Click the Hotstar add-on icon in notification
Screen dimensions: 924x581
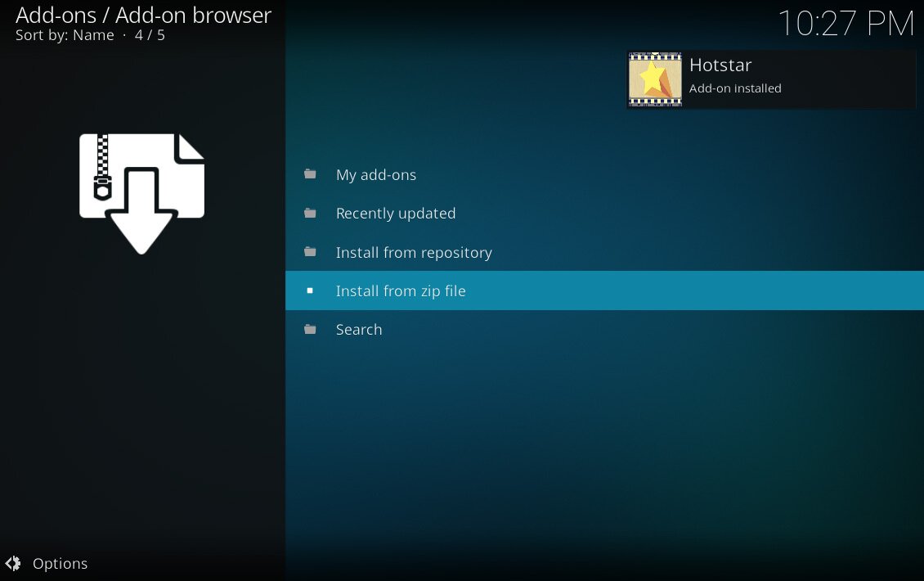coord(655,79)
